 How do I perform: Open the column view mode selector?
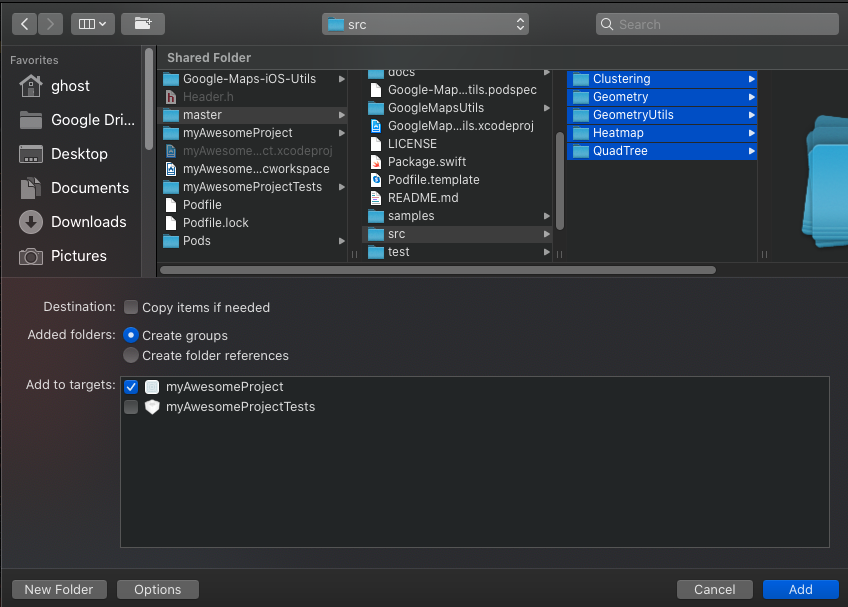[92, 24]
